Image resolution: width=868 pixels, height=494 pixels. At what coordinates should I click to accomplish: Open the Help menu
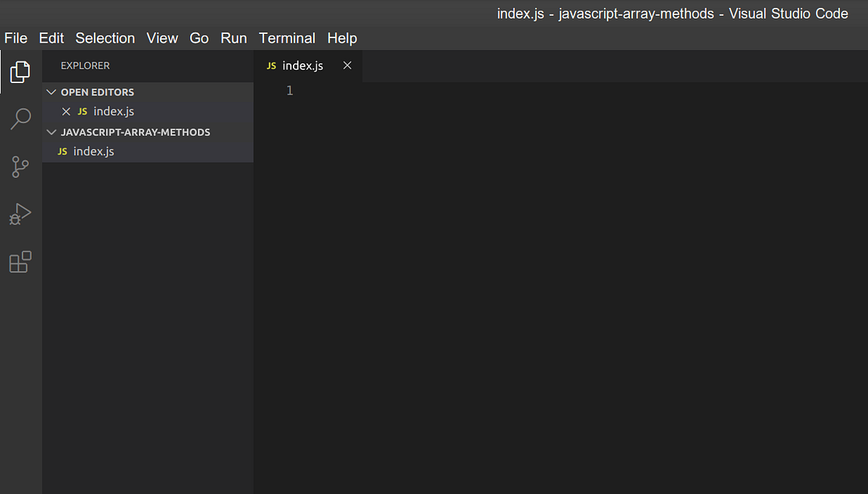coord(341,38)
